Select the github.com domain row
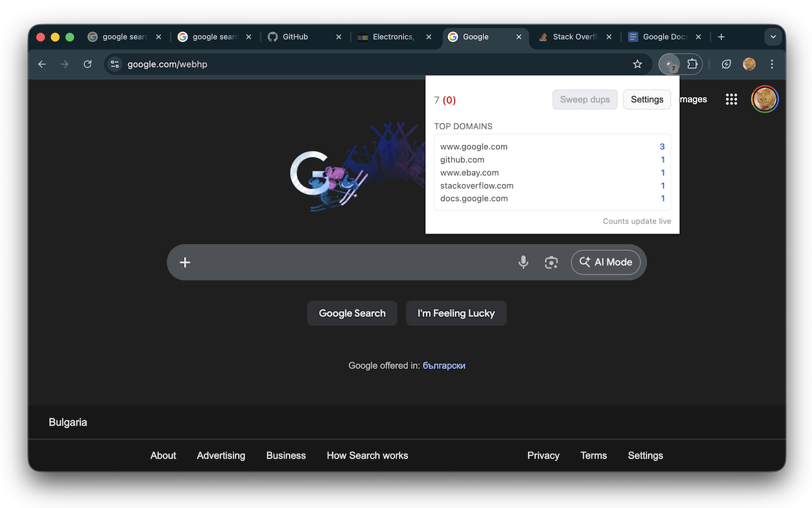The image size is (812, 508). 553,160
